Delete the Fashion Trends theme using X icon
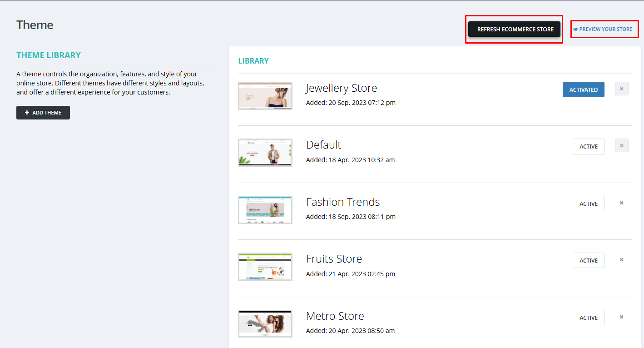The image size is (644, 348). pyautogui.click(x=621, y=203)
